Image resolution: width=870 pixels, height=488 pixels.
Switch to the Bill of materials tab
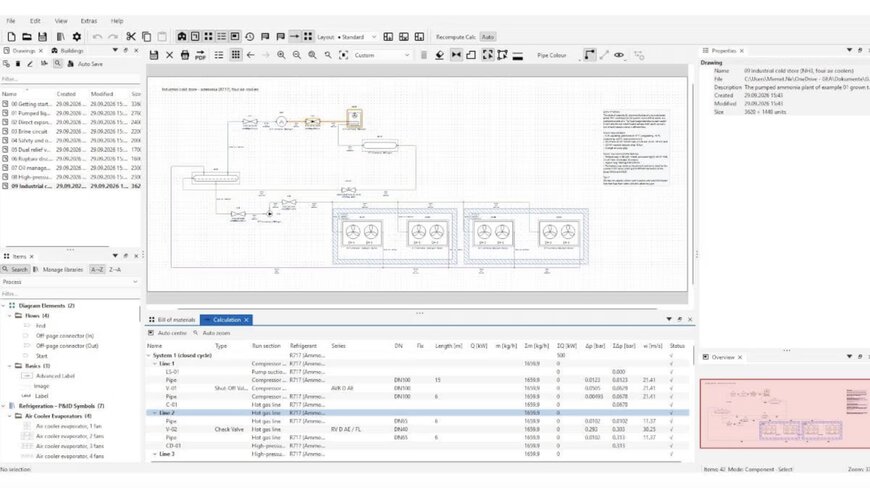[x=172, y=320]
